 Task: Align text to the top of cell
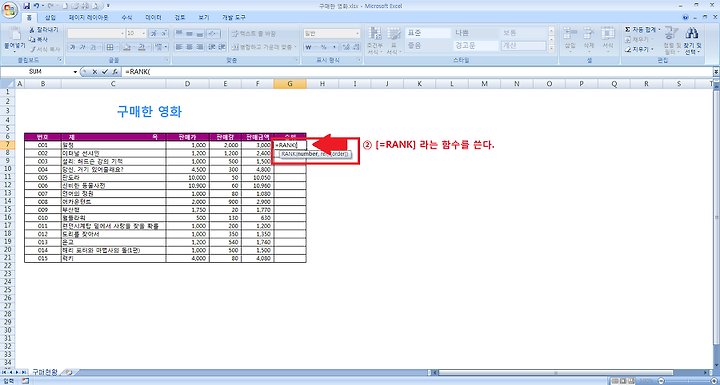click(x=179, y=34)
